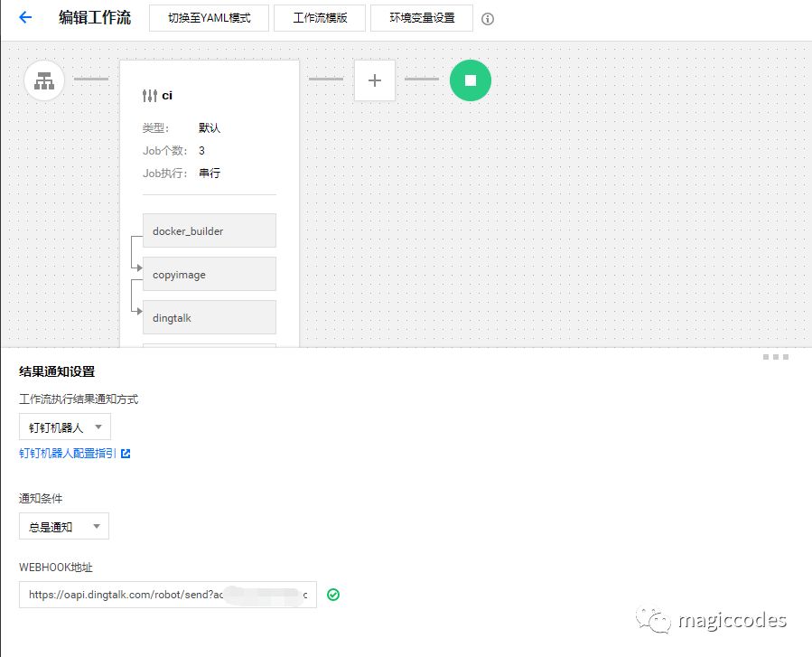
Task: Click the ci stage title text
Action: pos(167,95)
